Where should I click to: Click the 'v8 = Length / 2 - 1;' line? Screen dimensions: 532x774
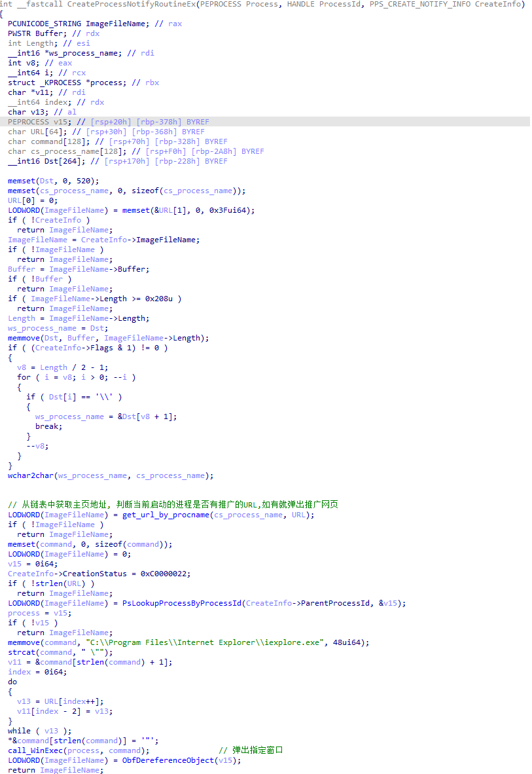tap(63, 367)
